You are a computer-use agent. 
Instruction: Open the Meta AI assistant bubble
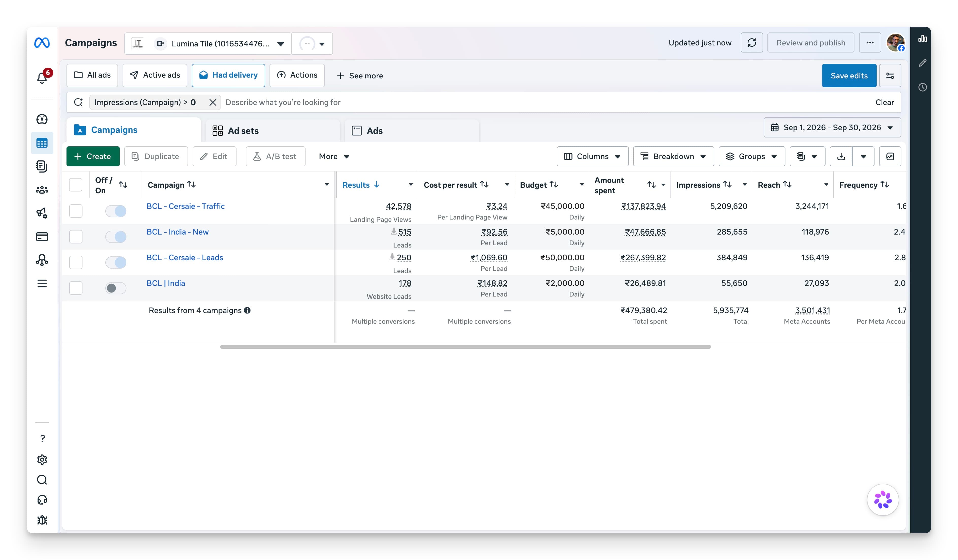(883, 500)
